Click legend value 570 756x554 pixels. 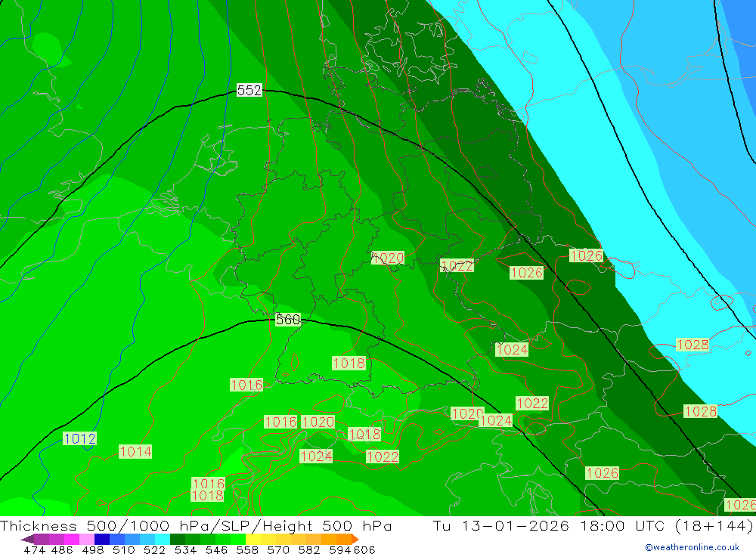pyautogui.click(x=277, y=549)
